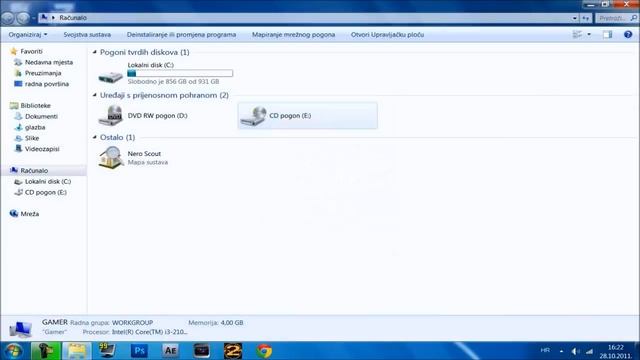Open Google Chrome from taskbar

[264, 351]
